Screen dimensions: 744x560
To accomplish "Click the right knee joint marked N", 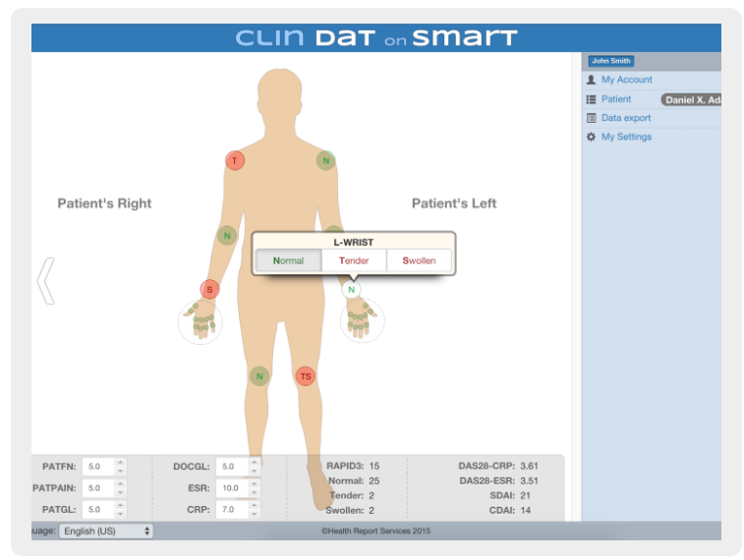I will tap(259, 376).
